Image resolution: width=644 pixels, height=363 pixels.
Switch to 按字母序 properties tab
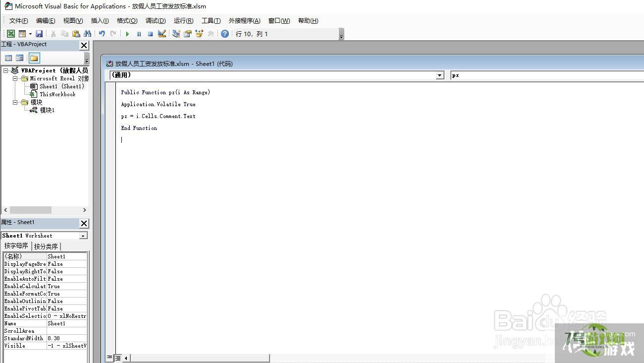(x=16, y=246)
